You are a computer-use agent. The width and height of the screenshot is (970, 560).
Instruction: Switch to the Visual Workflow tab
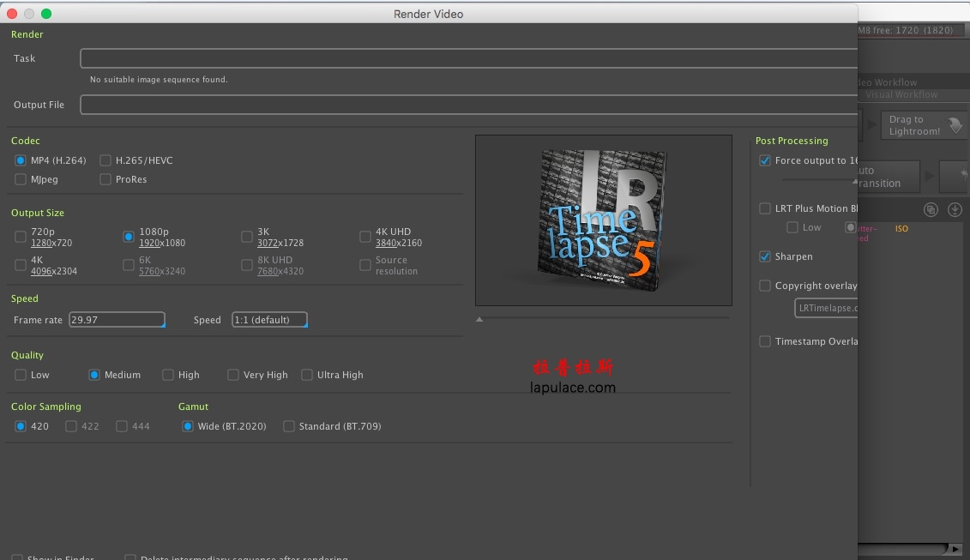(901, 94)
